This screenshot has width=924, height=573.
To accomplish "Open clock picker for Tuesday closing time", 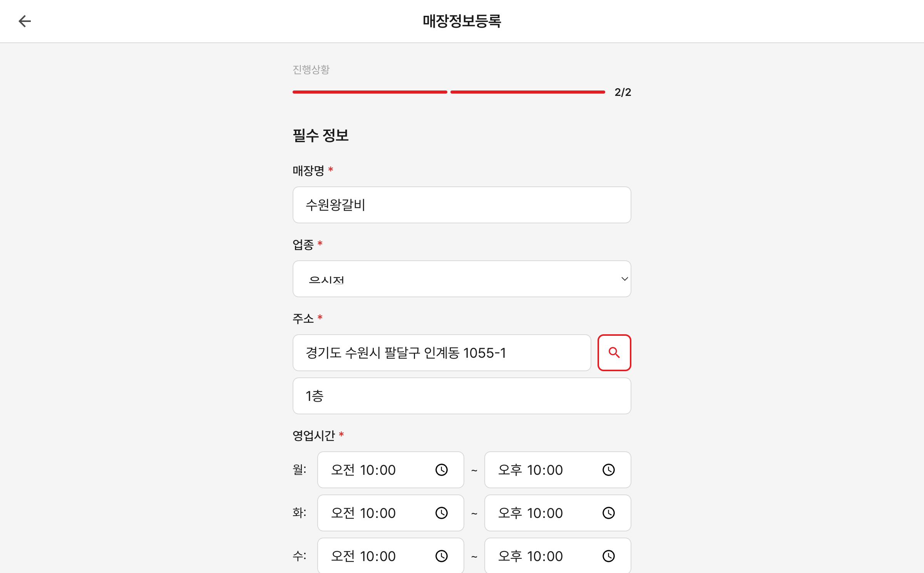I will pyautogui.click(x=608, y=513).
